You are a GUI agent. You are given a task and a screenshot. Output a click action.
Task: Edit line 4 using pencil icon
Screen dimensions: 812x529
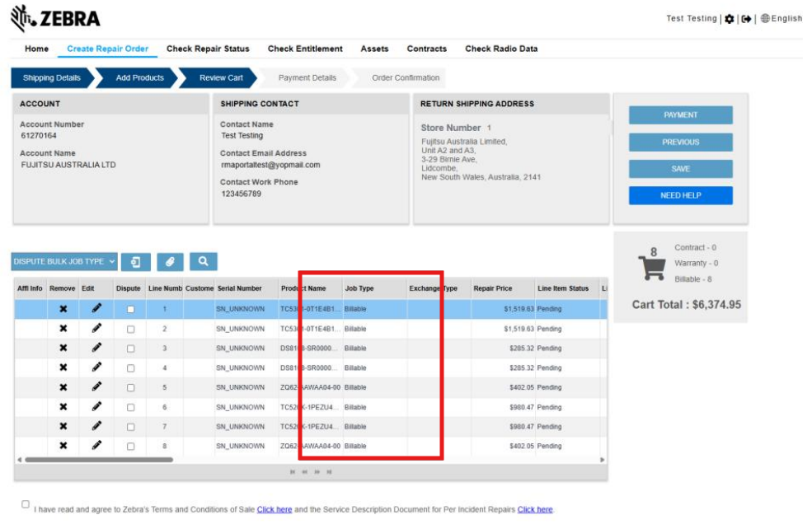tap(96, 367)
